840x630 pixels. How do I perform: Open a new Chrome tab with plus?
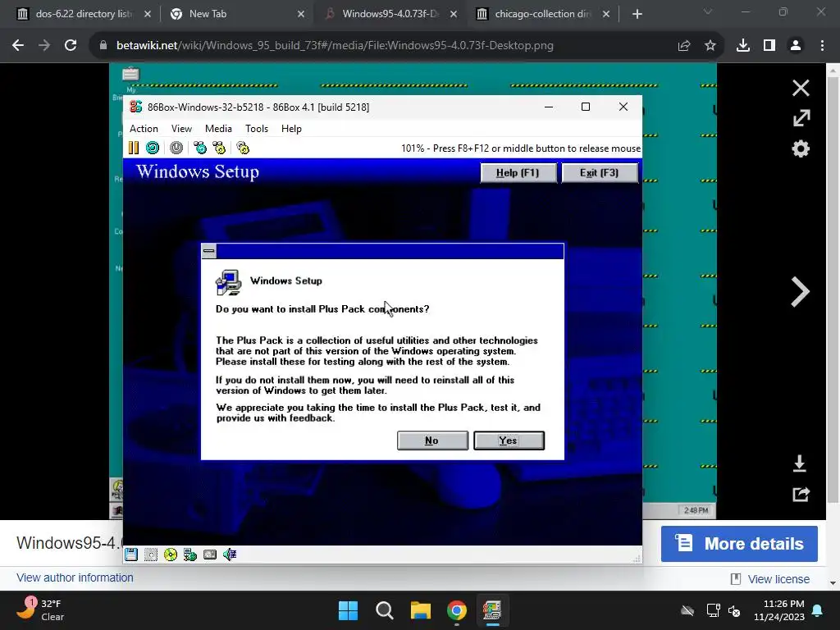point(637,14)
